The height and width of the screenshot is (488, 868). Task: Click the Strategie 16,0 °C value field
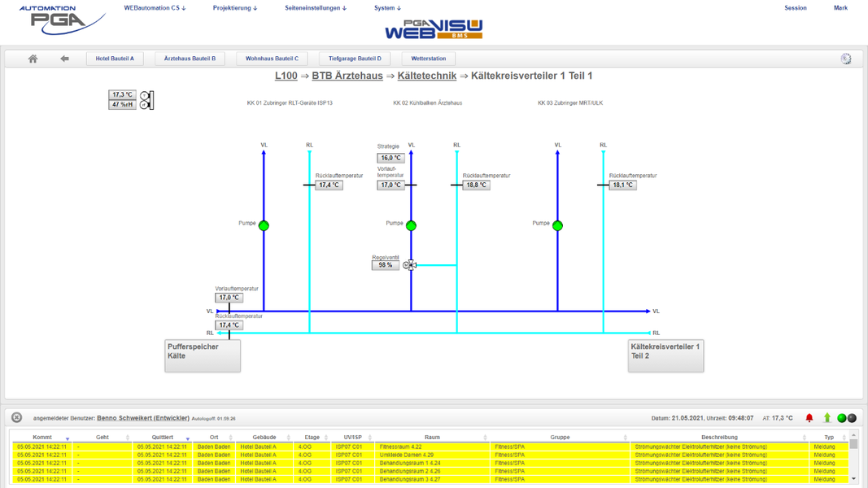[x=390, y=158]
